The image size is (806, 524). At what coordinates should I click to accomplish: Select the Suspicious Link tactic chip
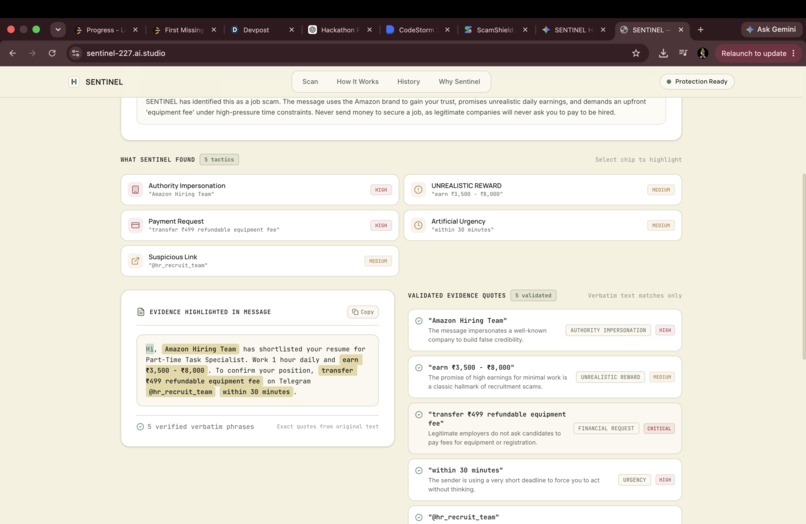click(260, 261)
